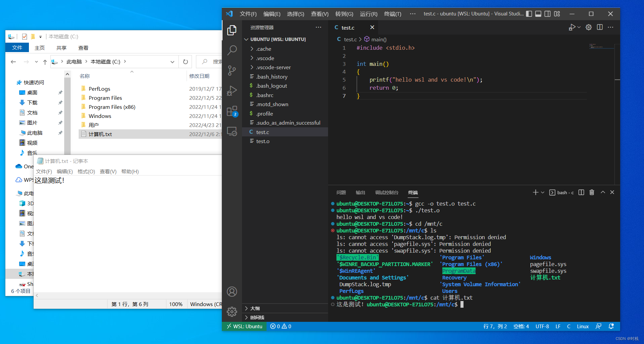644x344 pixels.
Task: Open the 查看 ribbon tab in File Explorer
Action: click(x=83, y=48)
